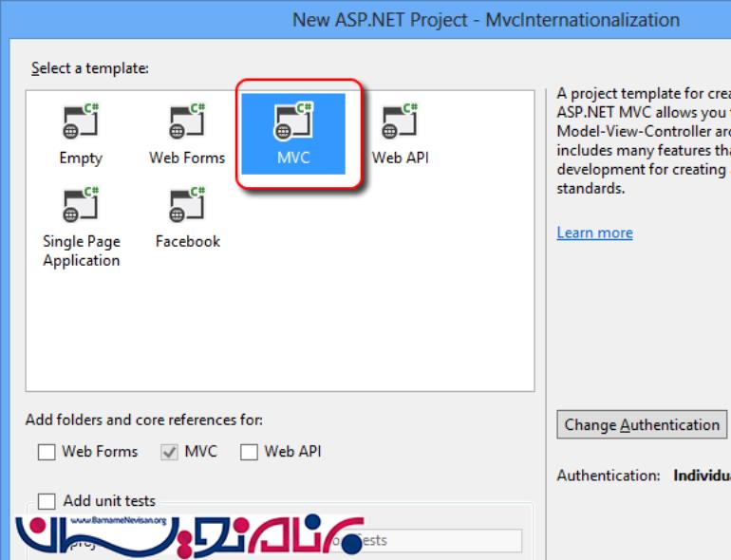Choose the Web Forms template icon
This screenshot has width=731, height=560.
[x=187, y=121]
